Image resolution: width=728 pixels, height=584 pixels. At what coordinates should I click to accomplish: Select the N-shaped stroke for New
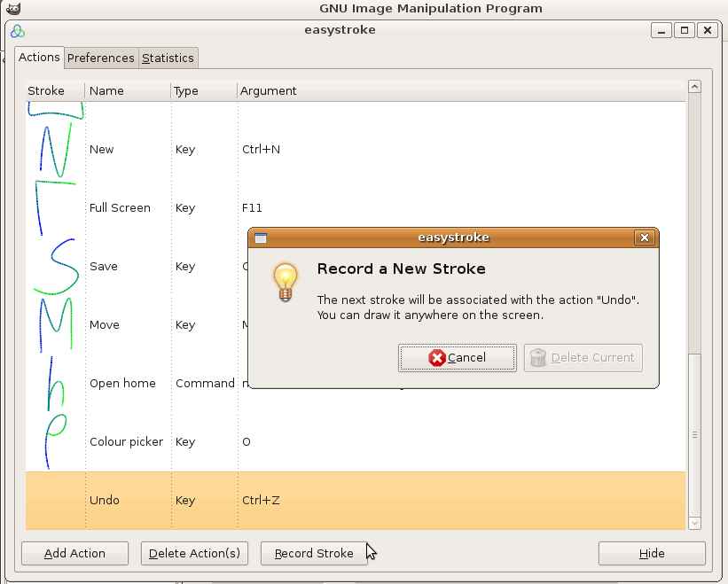57,150
